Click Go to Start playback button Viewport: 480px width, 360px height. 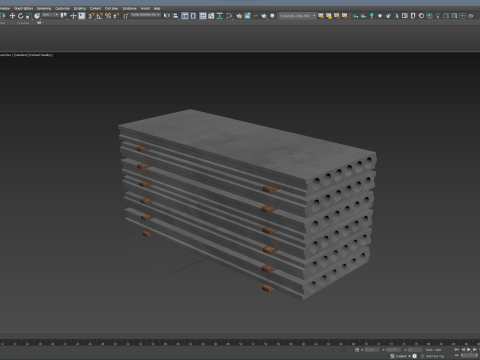457,349
